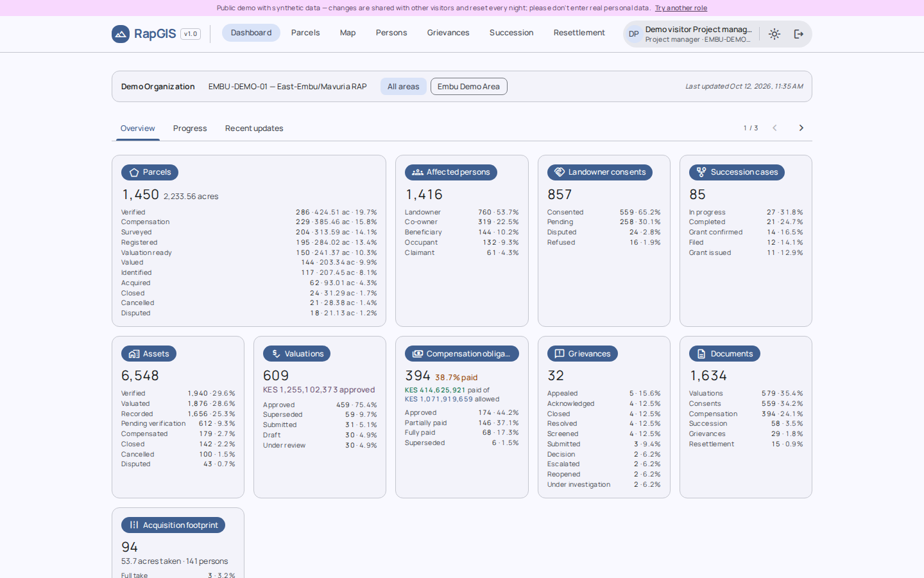
Task: Click the Acquisition footprint icon
Action: pos(134,525)
